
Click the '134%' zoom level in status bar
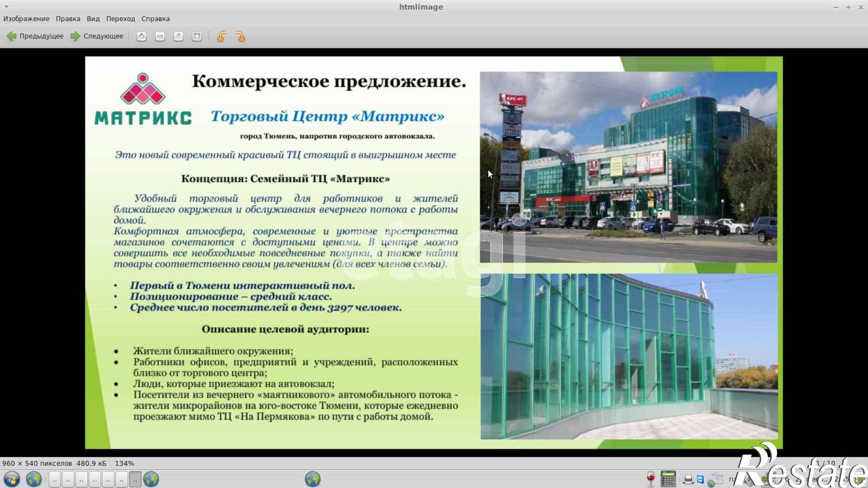coord(125,463)
